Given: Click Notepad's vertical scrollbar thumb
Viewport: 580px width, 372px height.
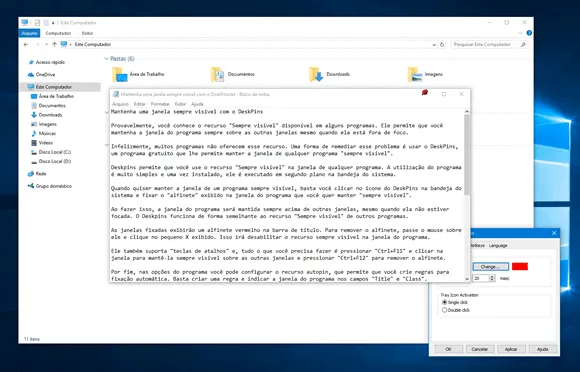Looking at the screenshot, I should coord(467,155).
